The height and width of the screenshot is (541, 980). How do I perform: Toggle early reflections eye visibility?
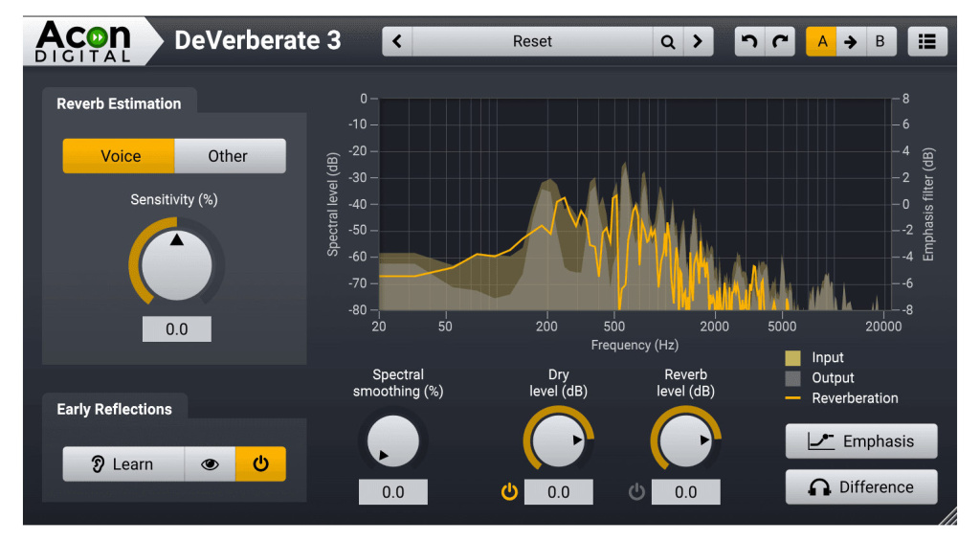point(210,464)
